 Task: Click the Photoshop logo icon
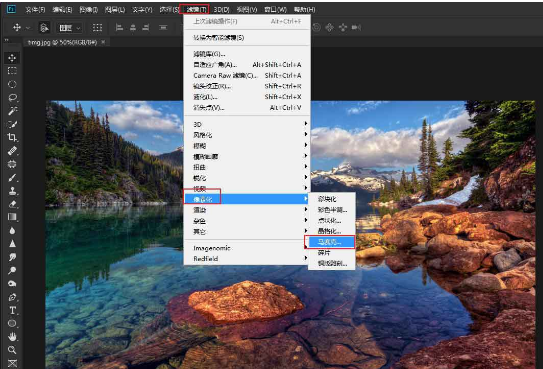(11, 9)
